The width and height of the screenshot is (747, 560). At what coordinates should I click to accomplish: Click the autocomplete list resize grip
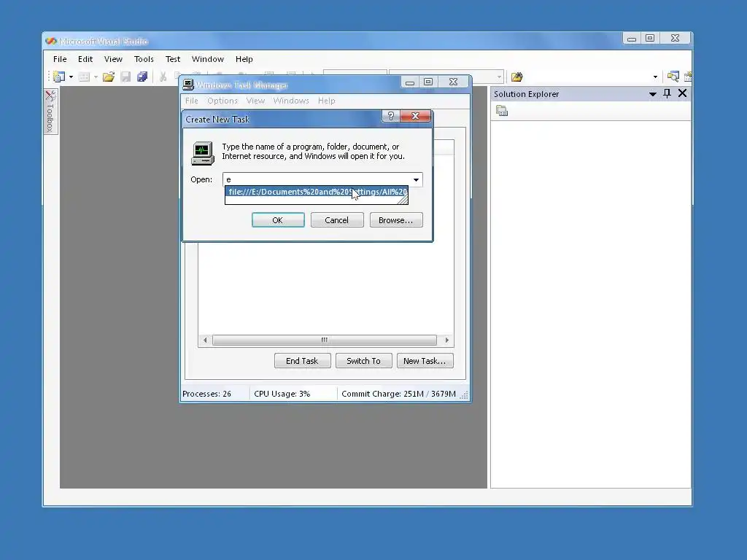pos(403,201)
